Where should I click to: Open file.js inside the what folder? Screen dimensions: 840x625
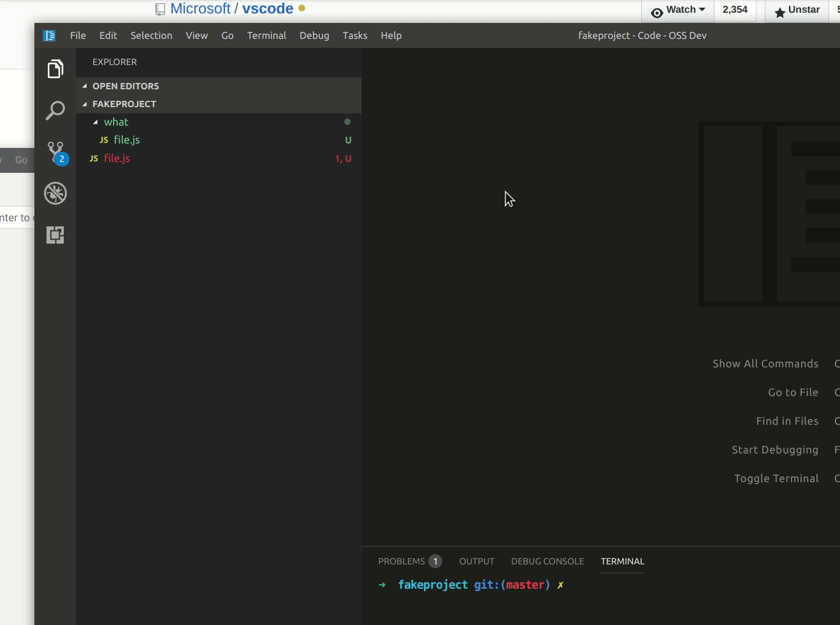[219, 140]
